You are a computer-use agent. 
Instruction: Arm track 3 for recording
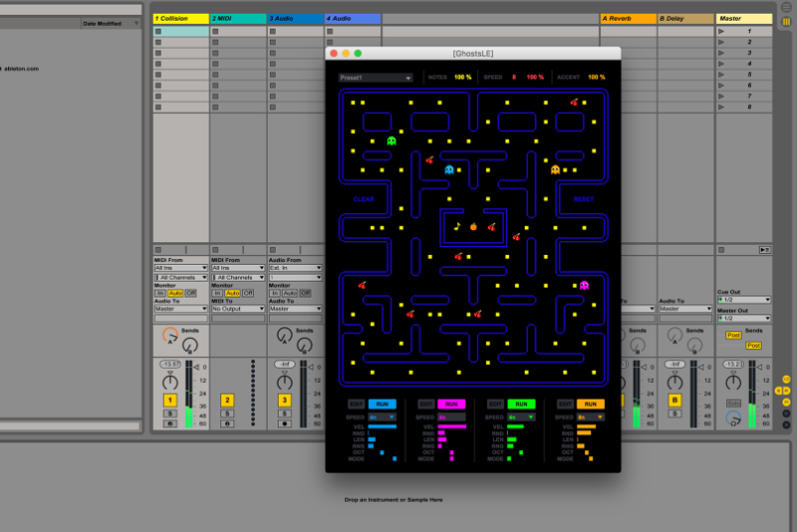pyautogui.click(x=285, y=423)
